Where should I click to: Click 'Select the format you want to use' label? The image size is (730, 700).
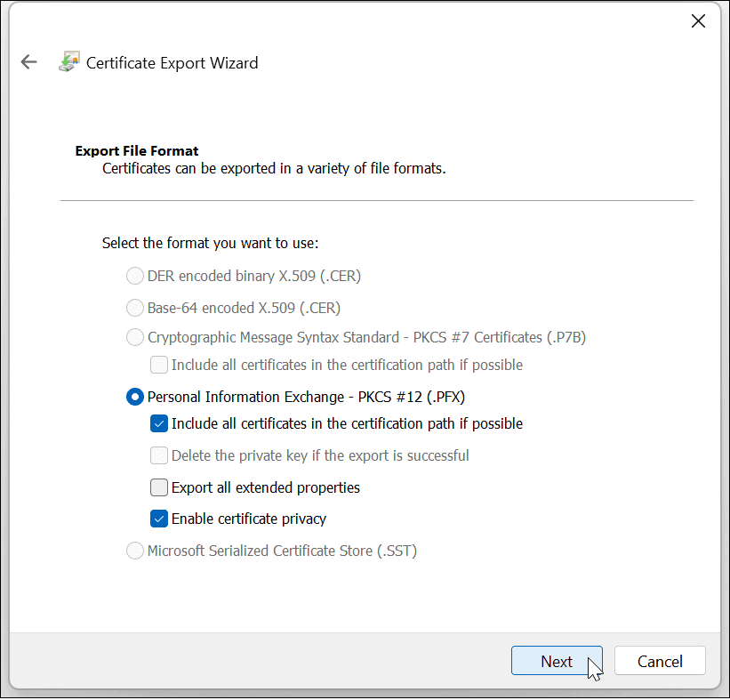pos(210,243)
